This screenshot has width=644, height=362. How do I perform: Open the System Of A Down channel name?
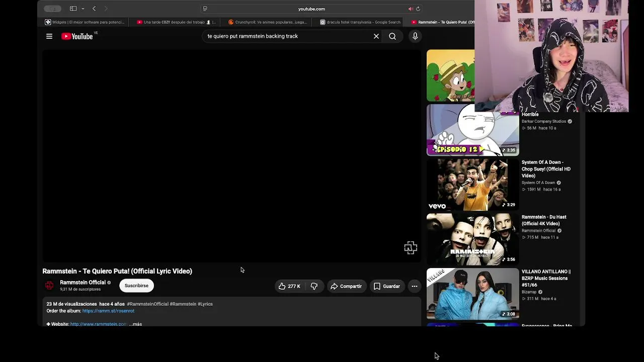538,183
